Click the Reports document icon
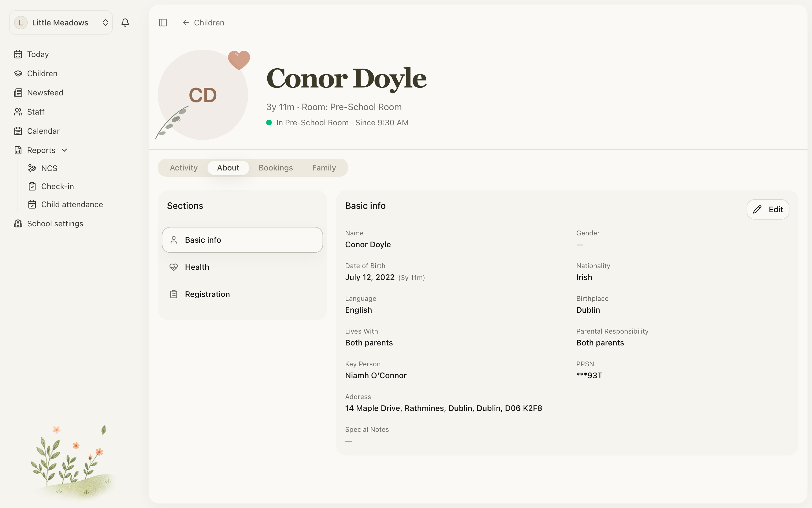This screenshot has width=812, height=508. click(18, 150)
